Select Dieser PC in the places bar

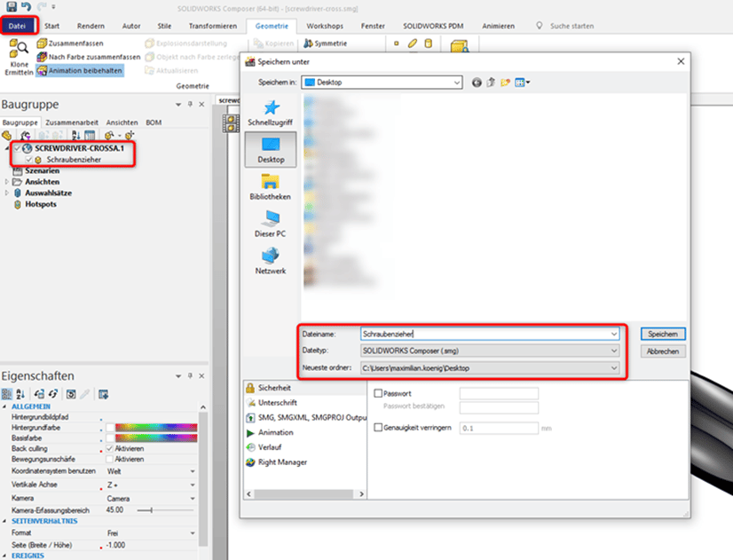pos(270,224)
